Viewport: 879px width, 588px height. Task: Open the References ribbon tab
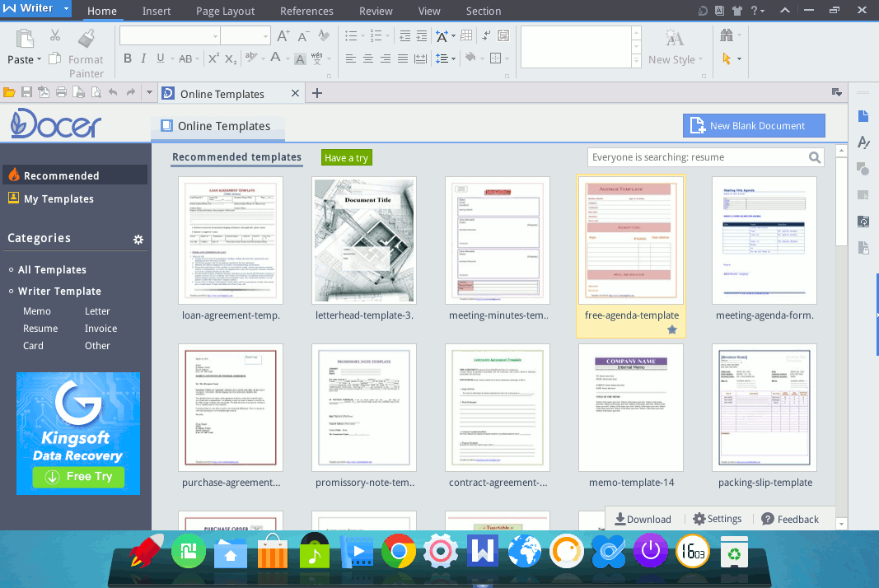coord(306,11)
